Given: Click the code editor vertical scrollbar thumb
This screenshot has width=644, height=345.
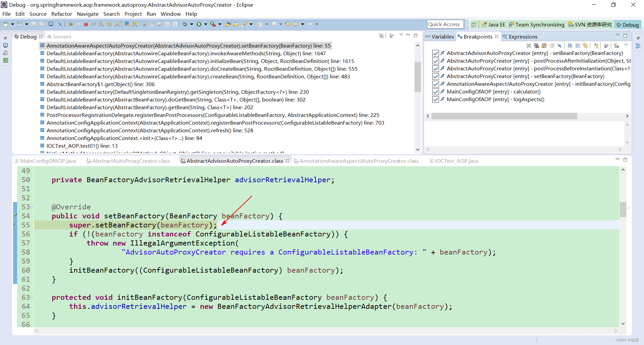Looking at the screenshot, I should click(623, 209).
